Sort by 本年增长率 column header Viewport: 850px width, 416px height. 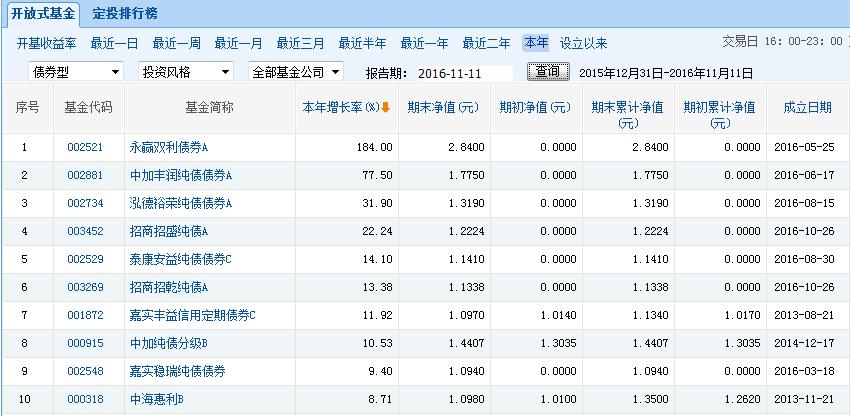pos(340,108)
